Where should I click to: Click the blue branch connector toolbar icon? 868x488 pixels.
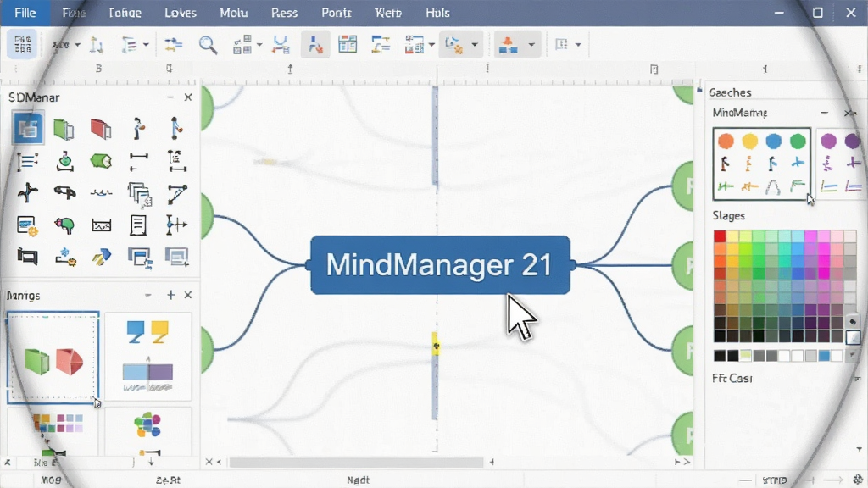click(281, 45)
